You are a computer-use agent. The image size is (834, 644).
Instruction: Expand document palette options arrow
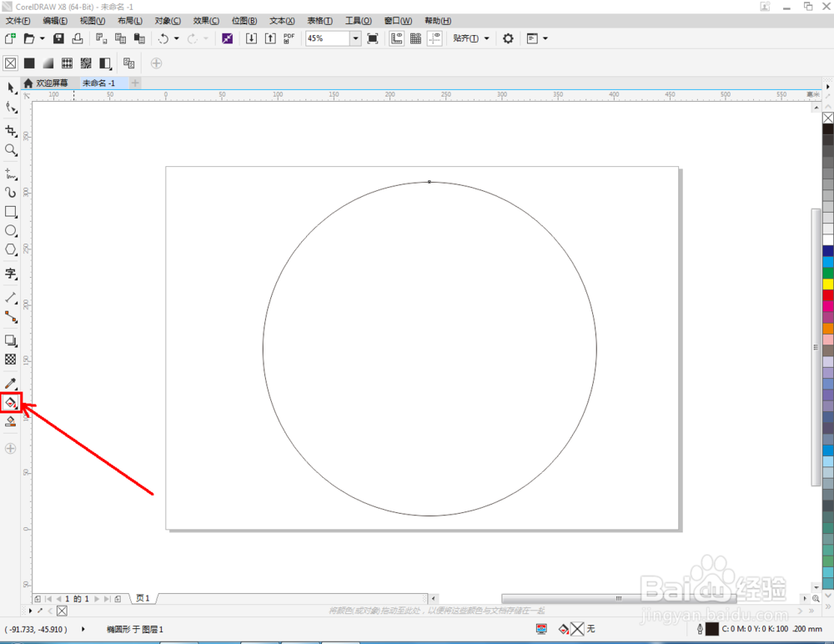click(x=30, y=611)
